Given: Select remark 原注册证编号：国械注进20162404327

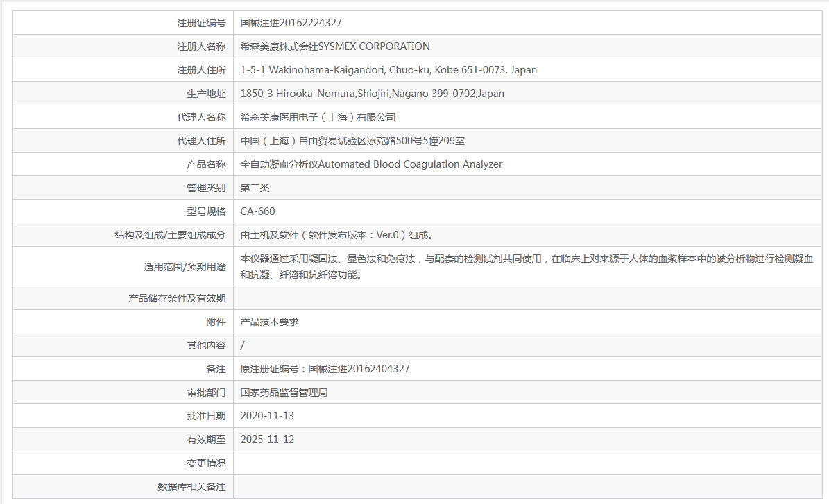Looking at the screenshot, I should point(325,369).
